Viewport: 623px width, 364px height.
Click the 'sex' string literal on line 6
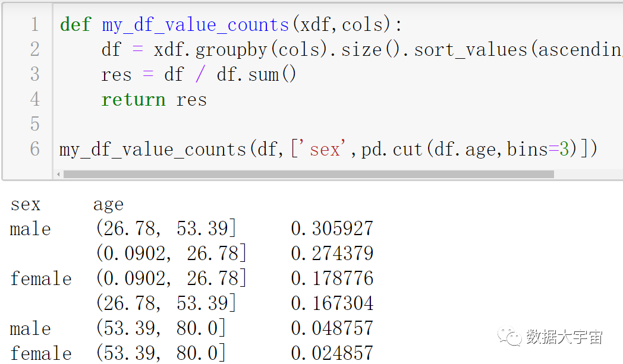325,149
